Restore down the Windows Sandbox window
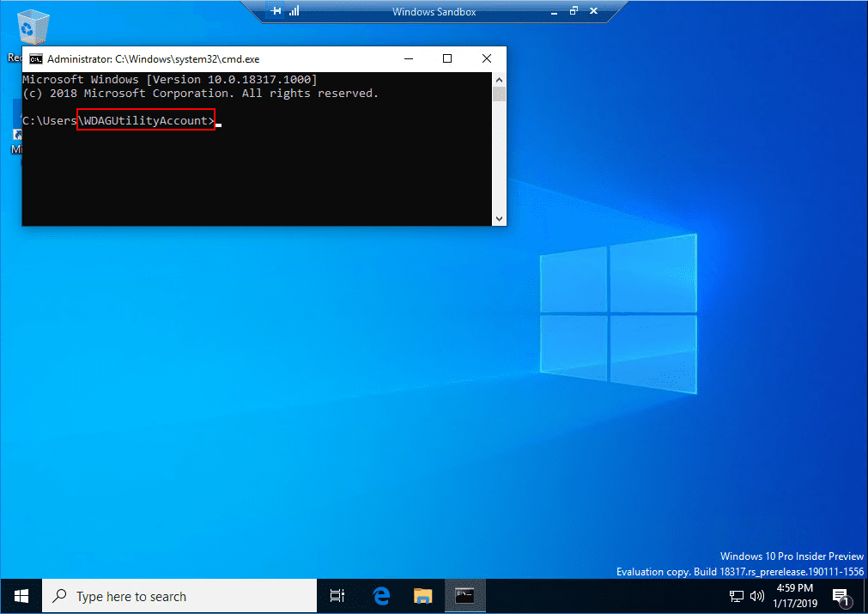The image size is (868, 614). click(574, 11)
